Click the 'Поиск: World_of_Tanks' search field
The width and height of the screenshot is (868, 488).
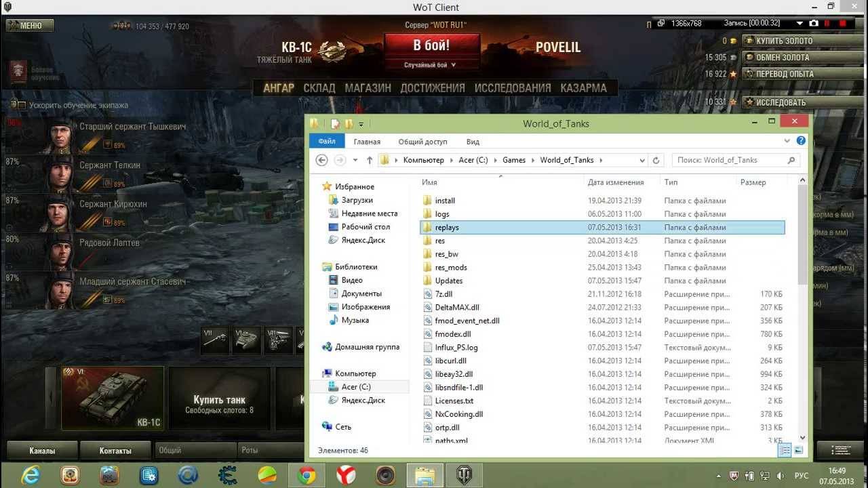729,161
